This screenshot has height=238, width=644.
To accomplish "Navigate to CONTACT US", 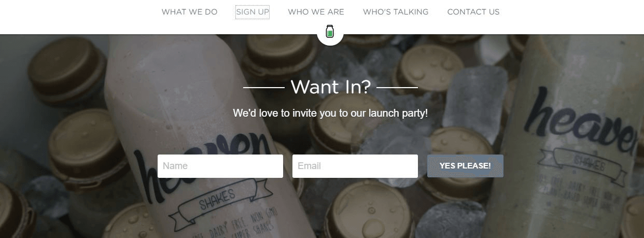I will pyautogui.click(x=473, y=12).
